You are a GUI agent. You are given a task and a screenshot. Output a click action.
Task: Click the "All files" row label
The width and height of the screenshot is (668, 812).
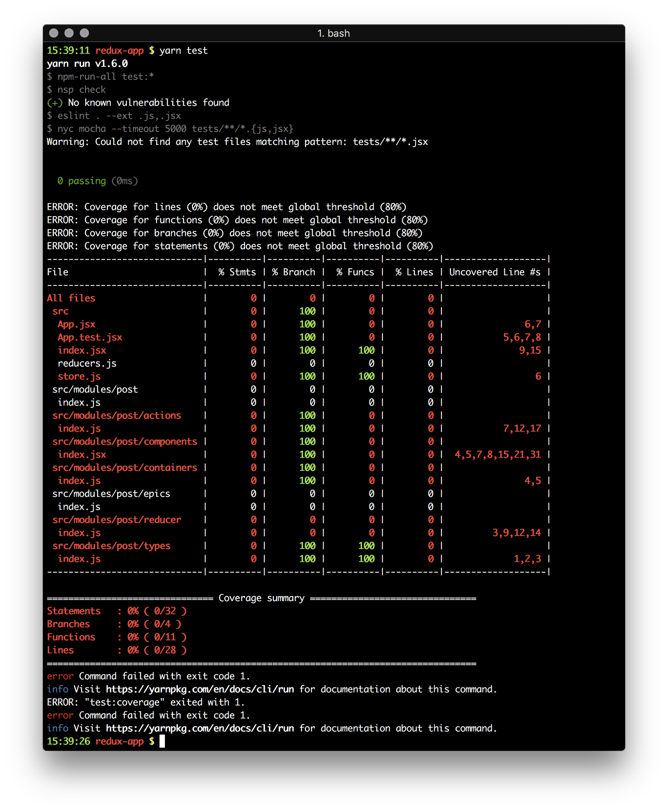pos(71,298)
